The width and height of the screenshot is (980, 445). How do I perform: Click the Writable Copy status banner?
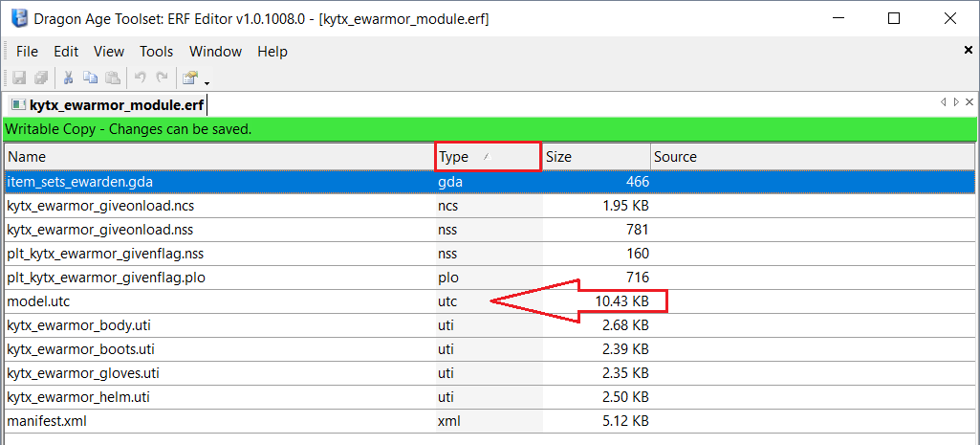[490, 129]
